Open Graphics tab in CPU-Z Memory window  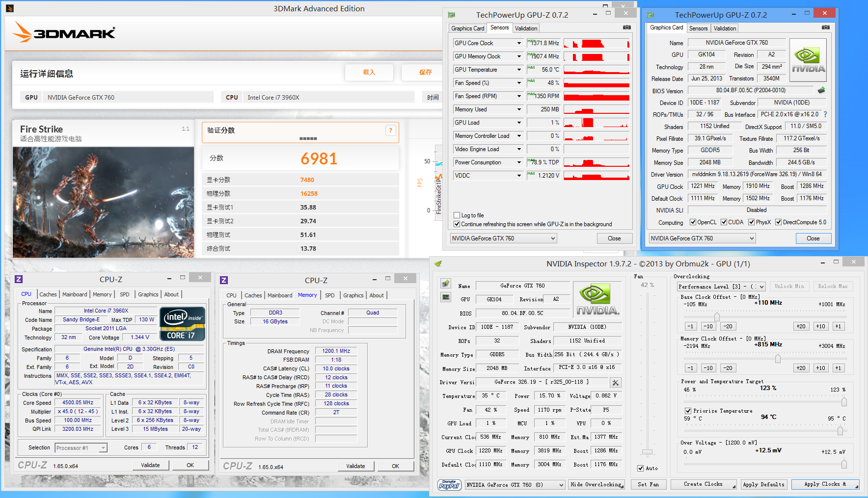[x=353, y=295]
